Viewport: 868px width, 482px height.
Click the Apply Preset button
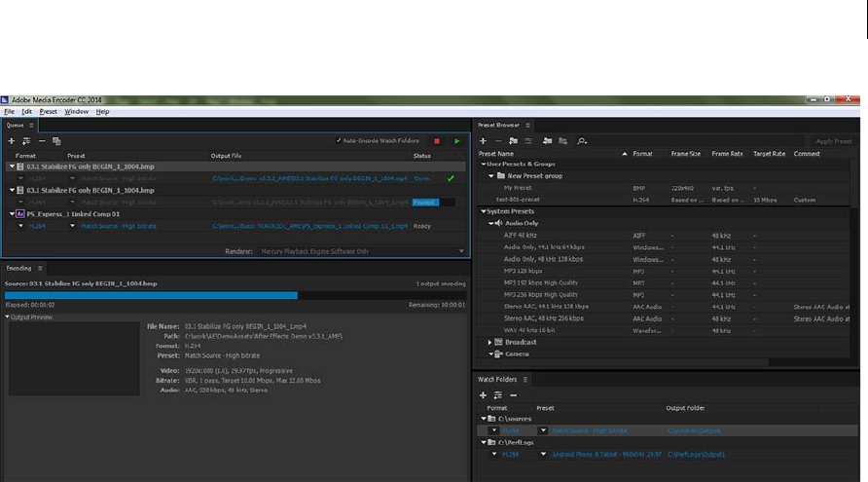(834, 141)
